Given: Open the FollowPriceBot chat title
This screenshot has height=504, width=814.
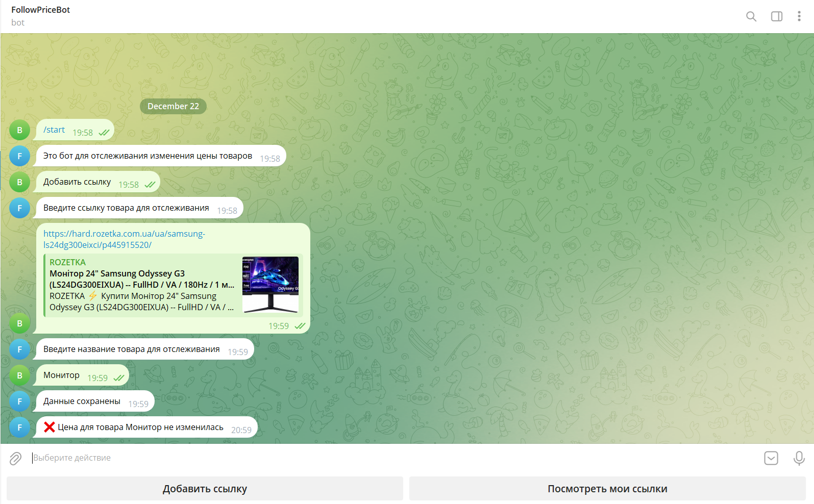Looking at the screenshot, I should click(41, 10).
